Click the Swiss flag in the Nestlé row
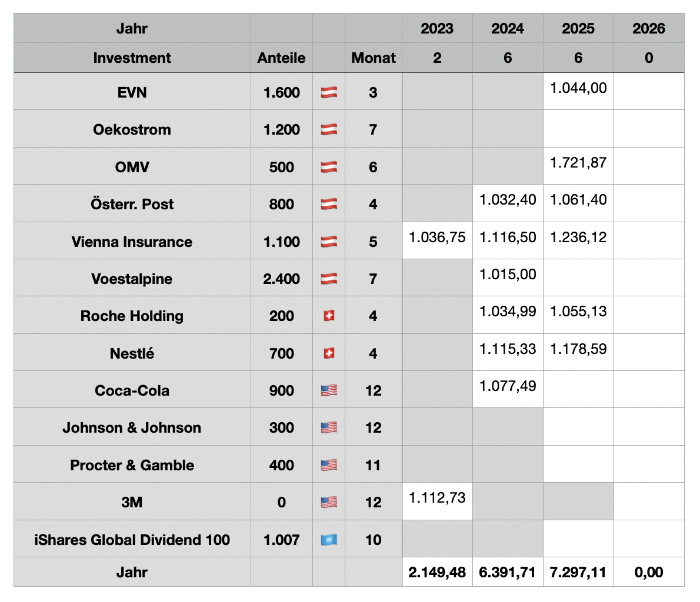Image resolution: width=700 pixels, height=602 pixels. (329, 353)
